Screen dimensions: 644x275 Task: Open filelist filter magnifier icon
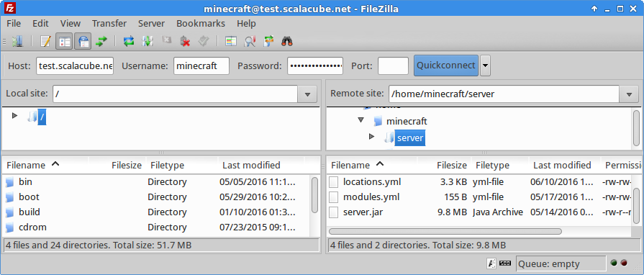(x=250, y=41)
